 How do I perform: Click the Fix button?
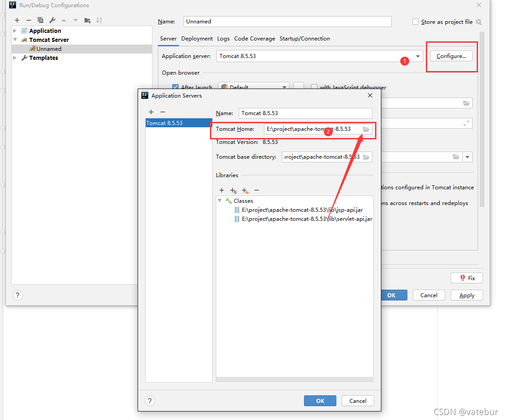467,278
